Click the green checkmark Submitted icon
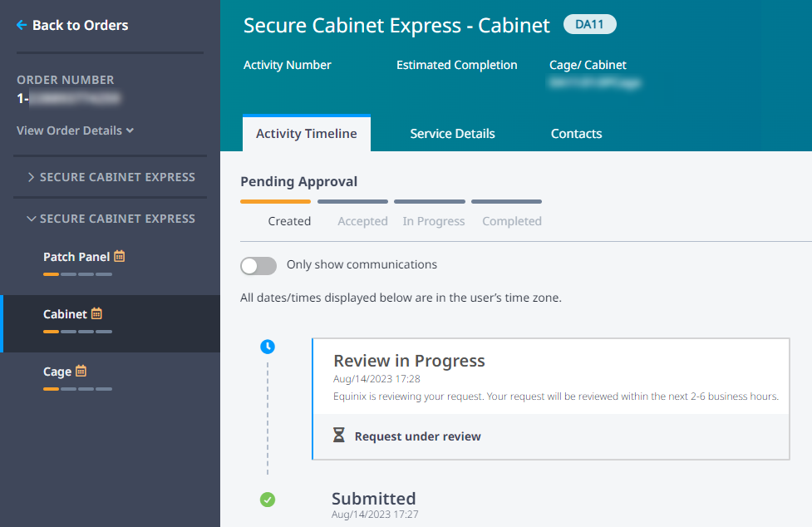This screenshot has width=812, height=527. pos(268,500)
